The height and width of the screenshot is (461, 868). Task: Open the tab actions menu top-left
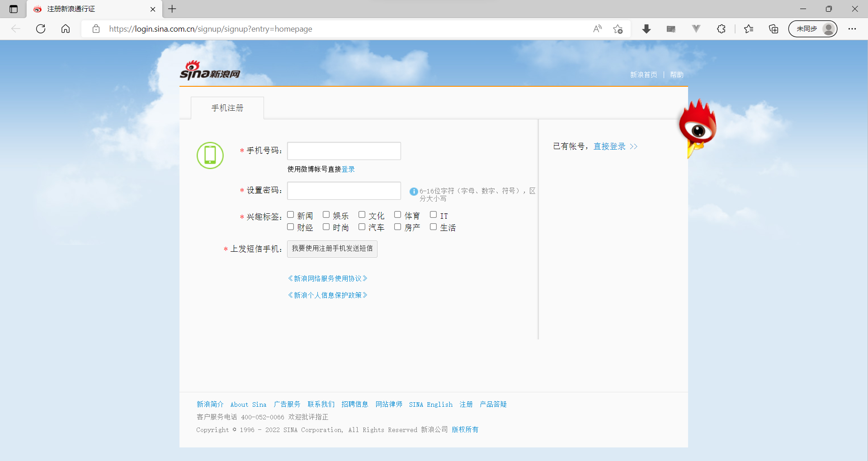click(x=14, y=9)
